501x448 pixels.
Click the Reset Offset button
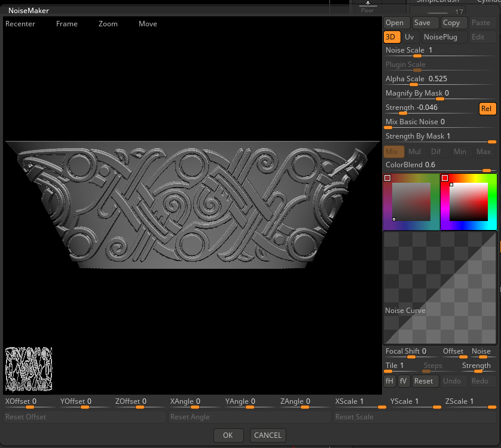(85, 417)
